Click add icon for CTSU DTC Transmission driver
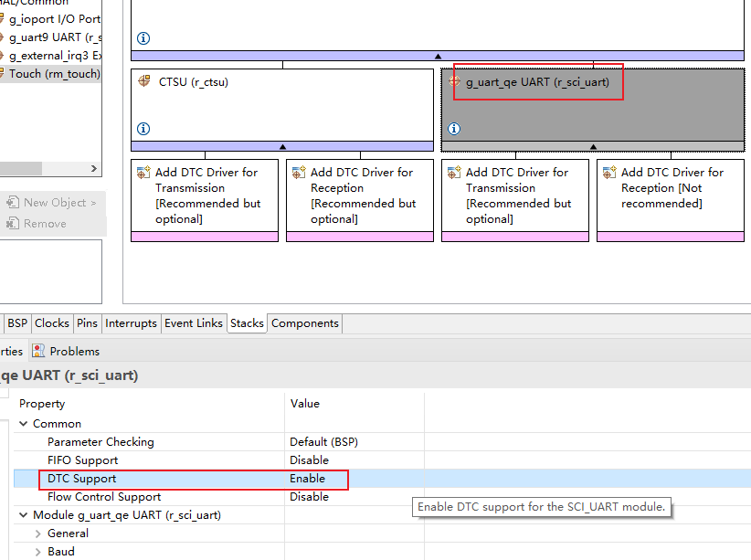Viewport: 751px width, 560px height. click(x=143, y=172)
